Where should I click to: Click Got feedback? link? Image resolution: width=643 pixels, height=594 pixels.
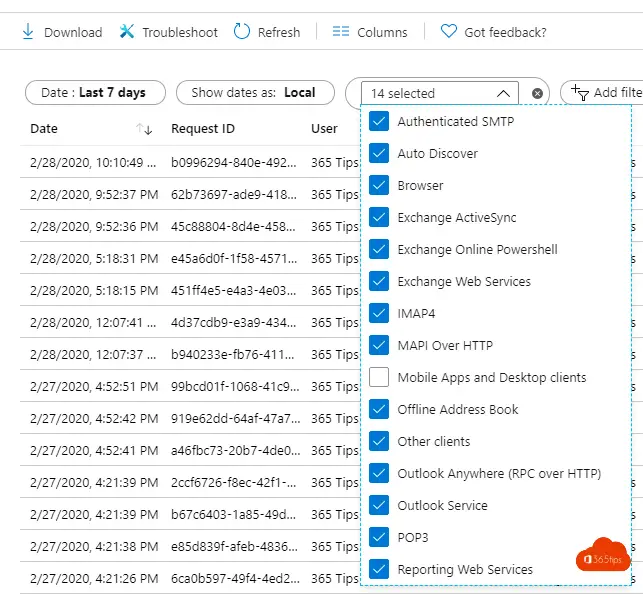(x=505, y=32)
